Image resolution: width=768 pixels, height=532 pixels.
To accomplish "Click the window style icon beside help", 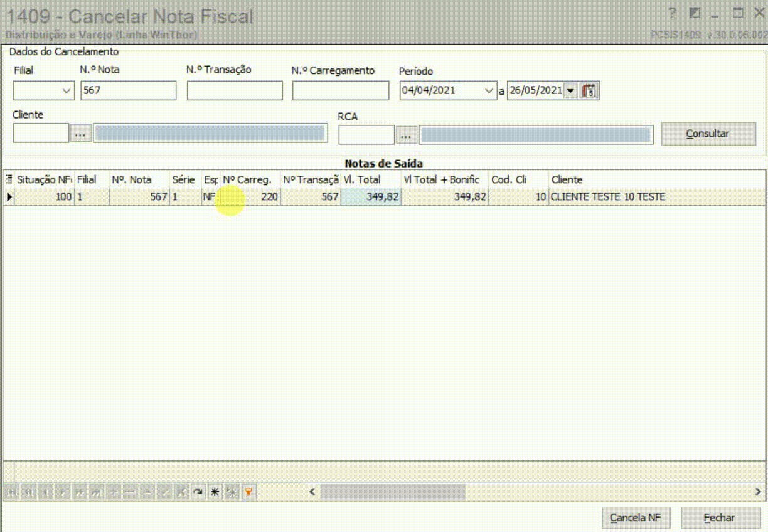I will click(695, 13).
